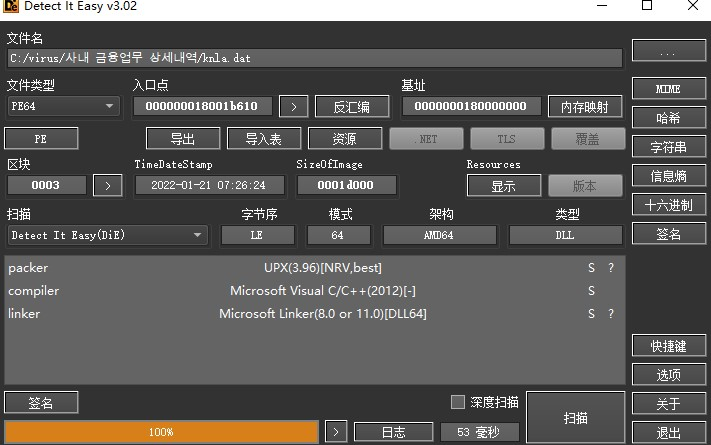Click the TimeDateStamp value field
This screenshot has width=711, height=445.
(209, 186)
